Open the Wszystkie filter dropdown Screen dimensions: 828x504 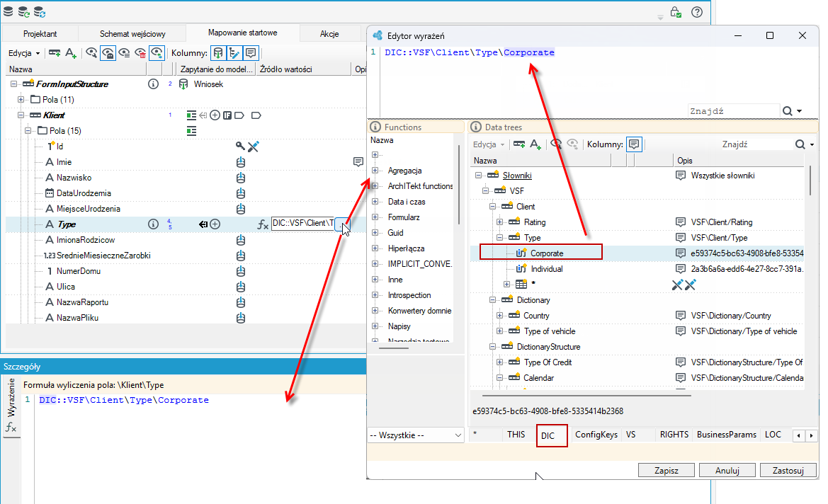(x=416, y=435)
